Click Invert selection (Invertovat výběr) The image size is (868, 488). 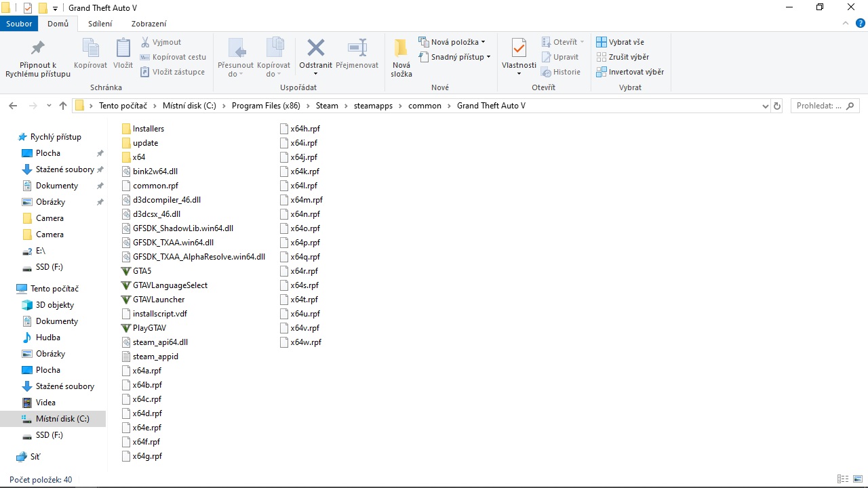pos(630,72)
